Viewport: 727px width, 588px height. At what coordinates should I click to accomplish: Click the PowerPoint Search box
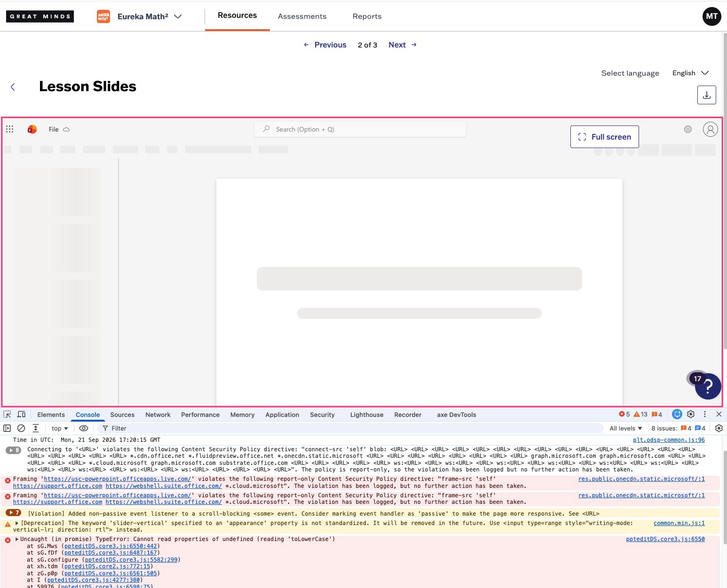360,129
